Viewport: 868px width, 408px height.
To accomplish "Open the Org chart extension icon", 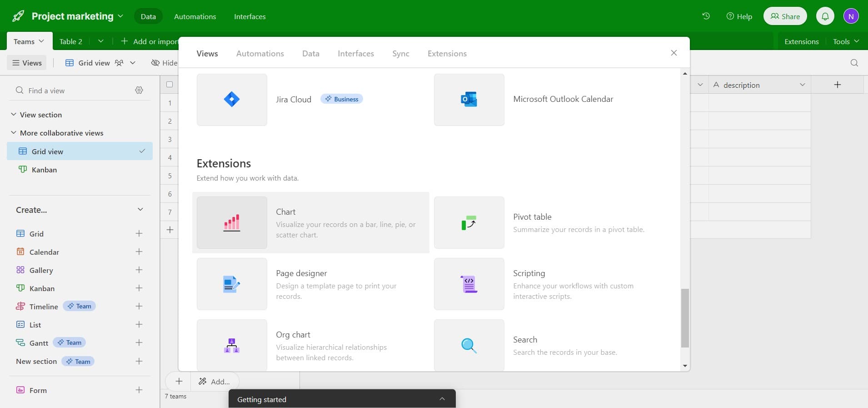I will coord(232,345).
